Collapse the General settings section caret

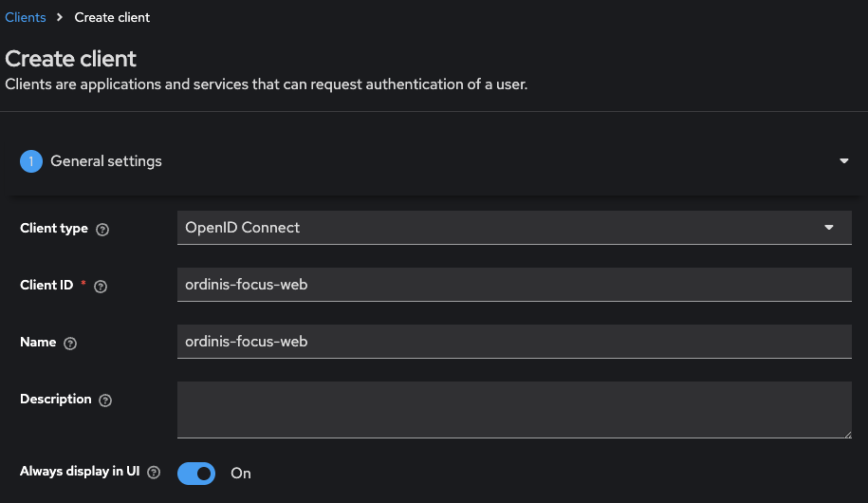point(844,161)
